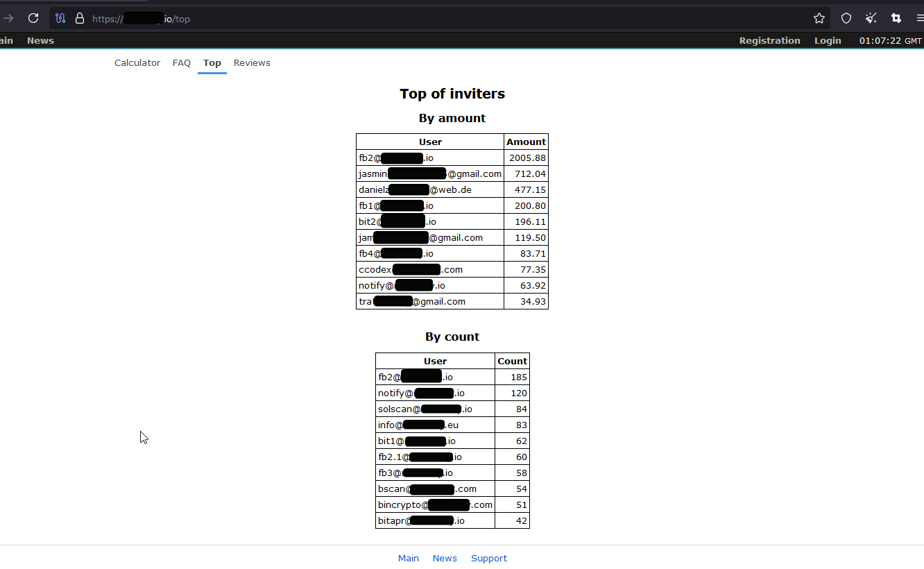
Task: Open the site permissions icon in address bar
Action: pos(60,19)
